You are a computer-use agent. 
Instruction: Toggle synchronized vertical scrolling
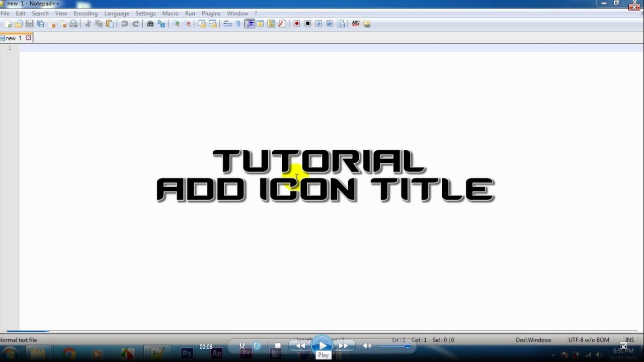[x=202, y=24]
